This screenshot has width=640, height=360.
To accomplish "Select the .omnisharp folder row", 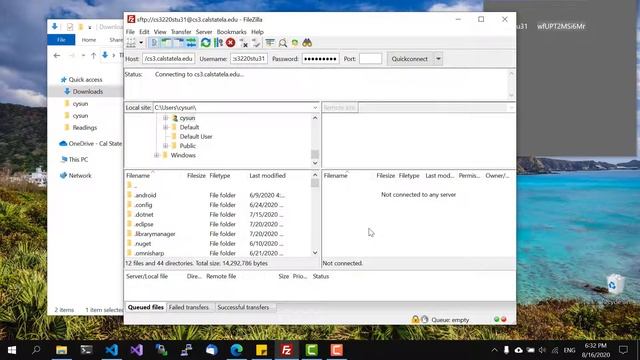I will pos(218,253).
